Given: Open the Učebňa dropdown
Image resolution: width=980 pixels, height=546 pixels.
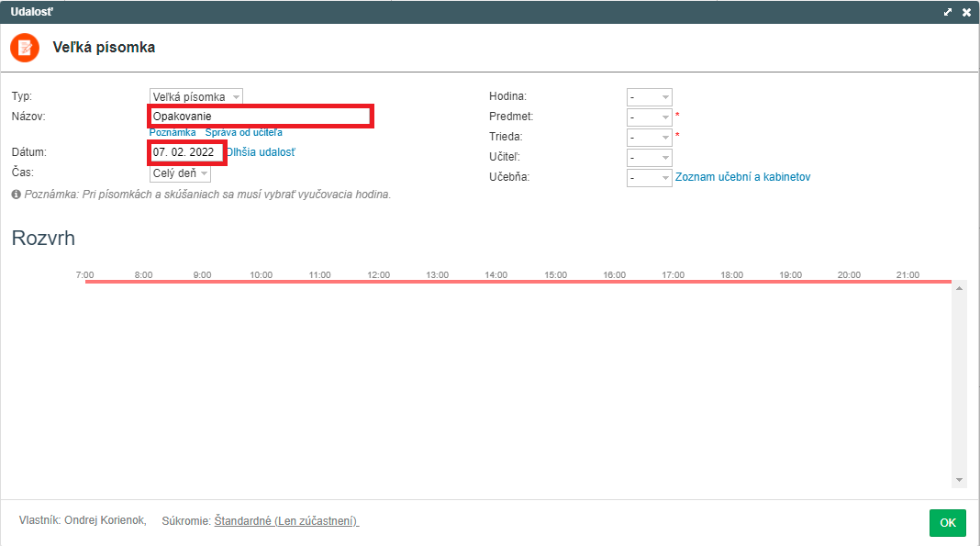Looking at the screenshot, I should pos(650,177).
